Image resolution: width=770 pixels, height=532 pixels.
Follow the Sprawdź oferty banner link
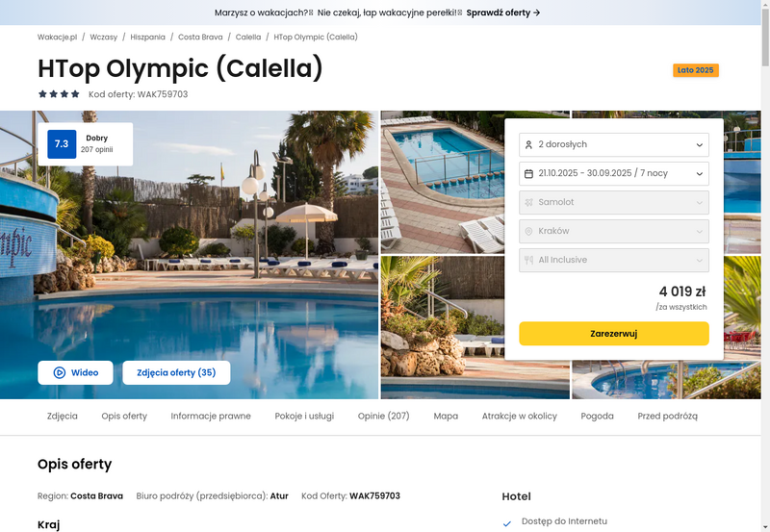click(503, 13)
